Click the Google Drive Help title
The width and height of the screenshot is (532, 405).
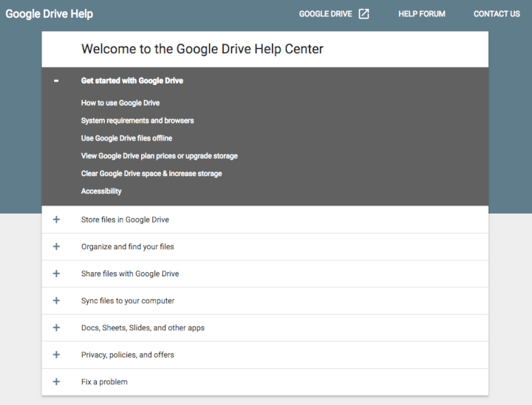[x=50, y=14]
